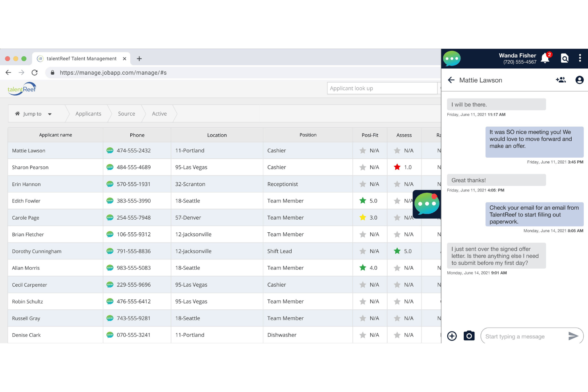This screenshot has height=392, width=588.
Task: Open applicant Erin Hannon
Action: click(26, 184)
